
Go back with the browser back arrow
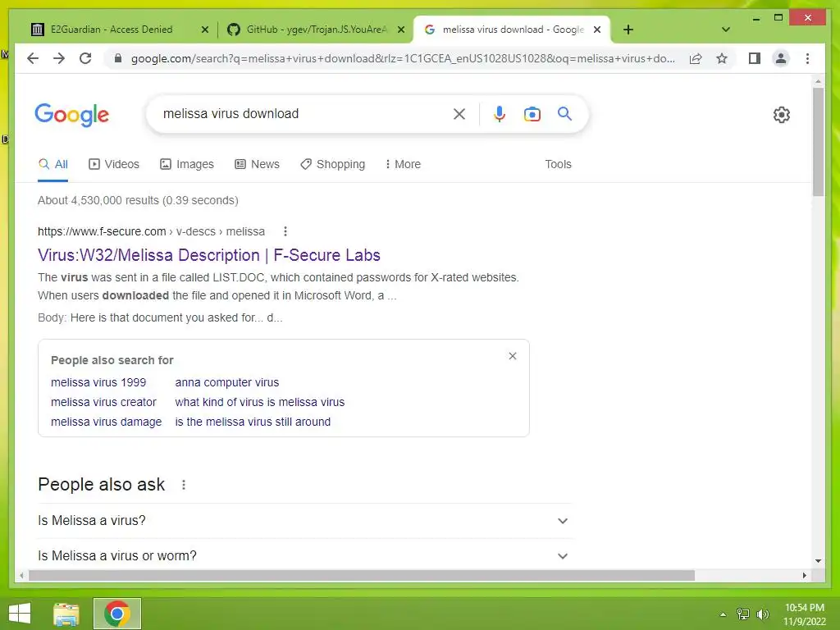33,58
